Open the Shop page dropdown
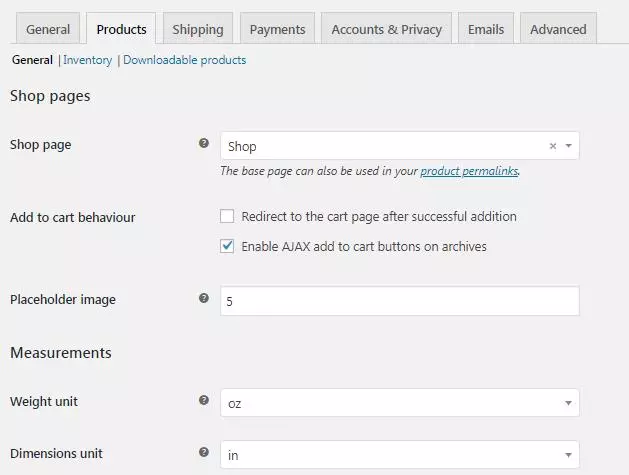Screen dimensions: 629x475 point(400,146)
